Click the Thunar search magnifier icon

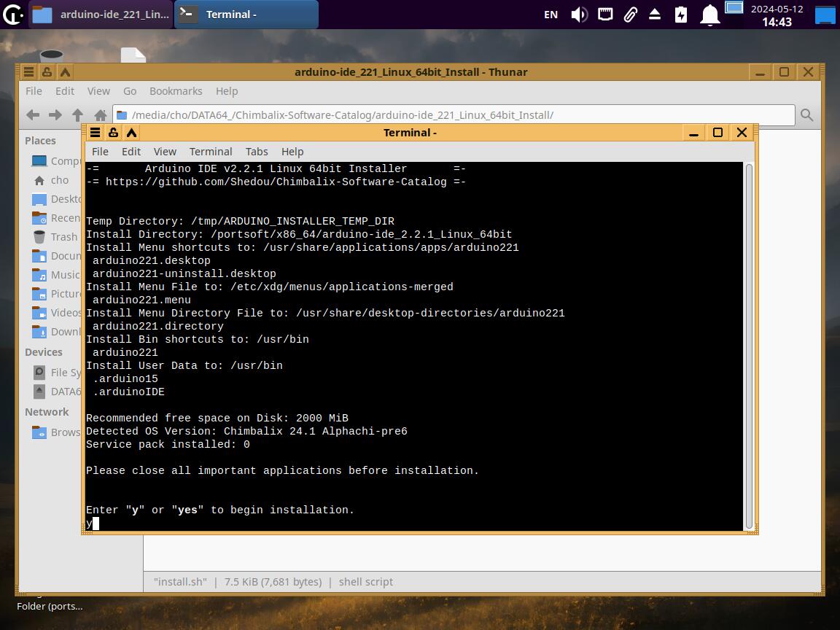[806, 114]
